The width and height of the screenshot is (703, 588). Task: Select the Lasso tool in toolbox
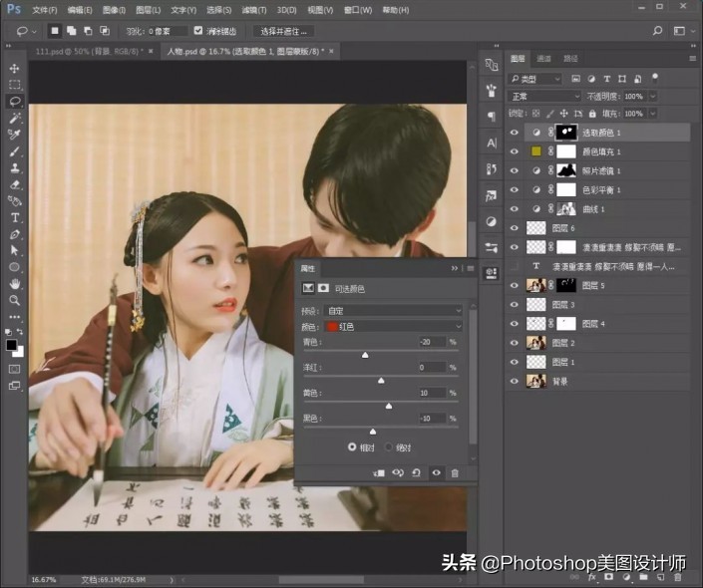pos(14,102)
